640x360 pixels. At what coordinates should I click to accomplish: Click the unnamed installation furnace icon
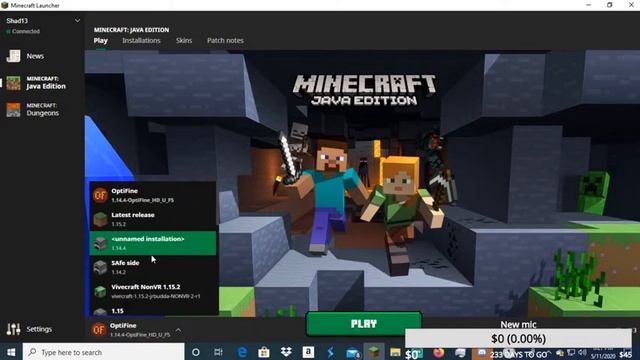coord(100,243)
